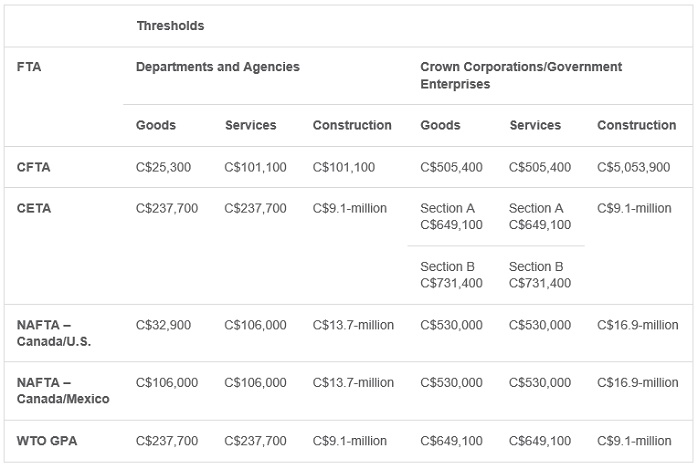
Task: Select CETA Section A goods C$649,100 cell
Action: click(x=451, y=216)
